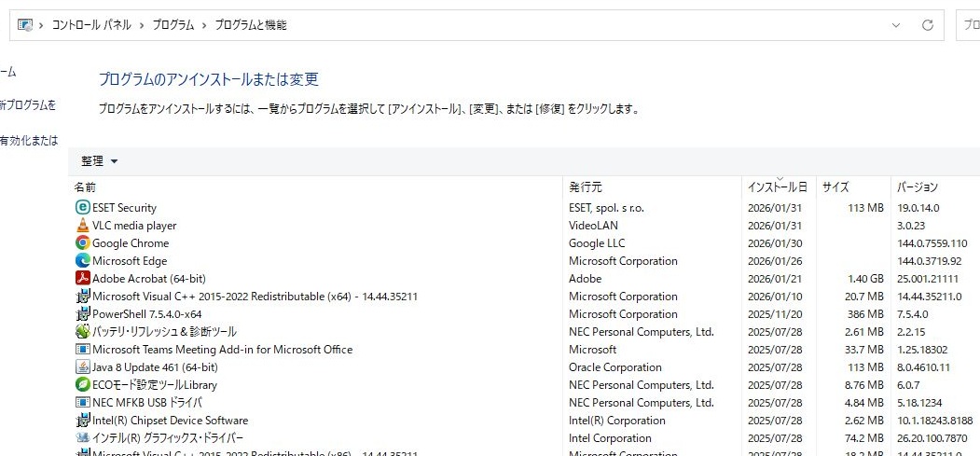Go to コントロール パネル breadcrumb link

tap(90, 25)
